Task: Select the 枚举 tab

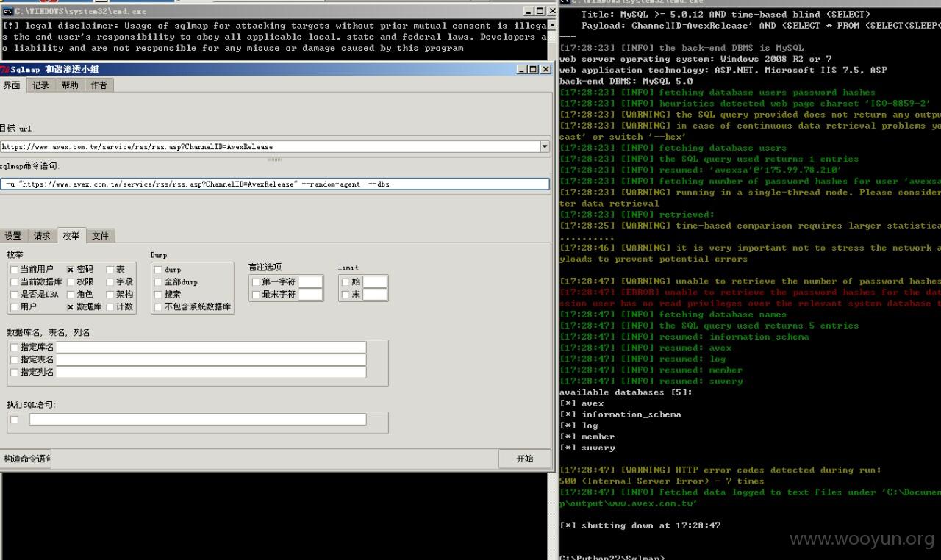Action: pos(71,235)
